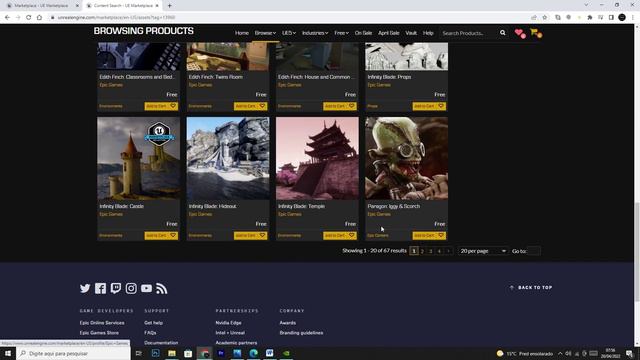Image resolution: width=640 pixels, height=360 pixels.
Task: Click the Back To Top link
Action: click(531, 288)
